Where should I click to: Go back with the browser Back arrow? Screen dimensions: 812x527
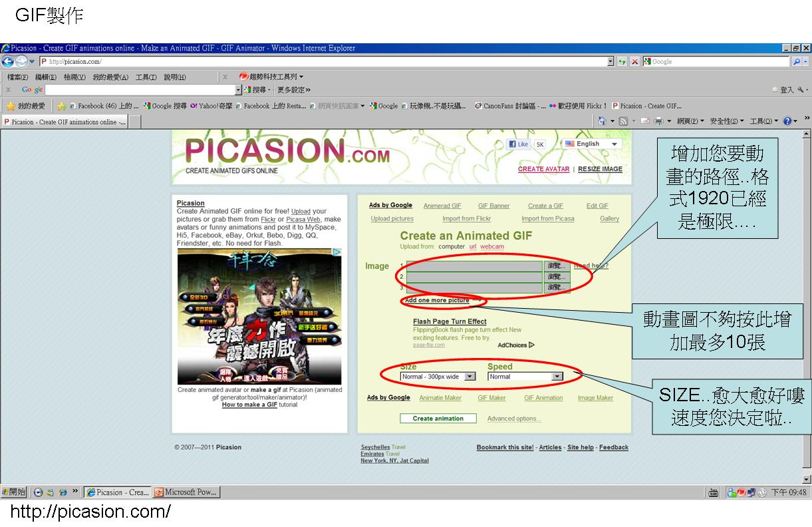pos(7,61)
